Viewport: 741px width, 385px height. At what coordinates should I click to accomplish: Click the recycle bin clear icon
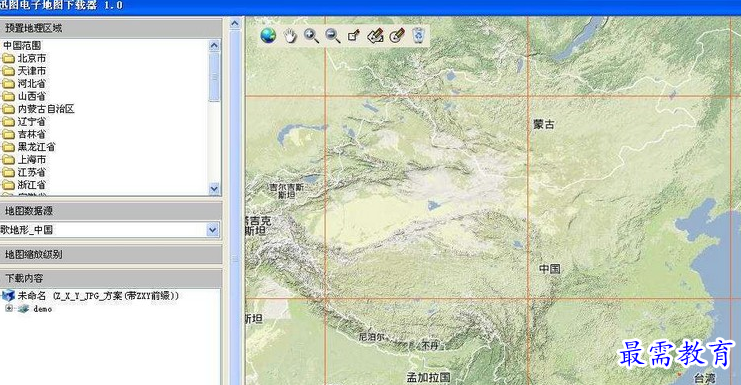419,35
